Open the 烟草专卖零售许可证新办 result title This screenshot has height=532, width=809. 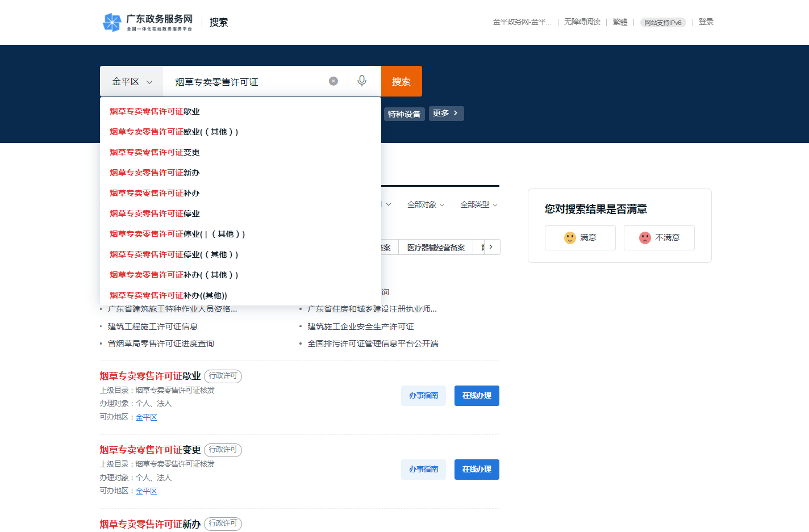150,524
